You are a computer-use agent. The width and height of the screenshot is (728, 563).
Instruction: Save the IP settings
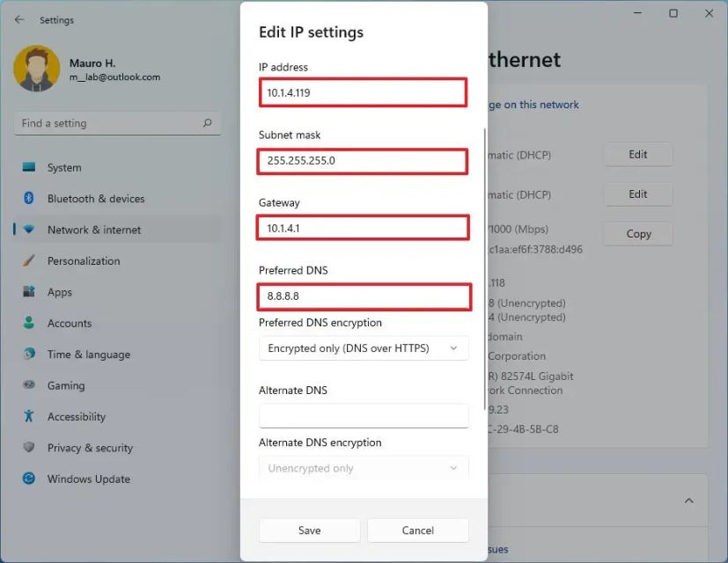click(x=309, y=530)
